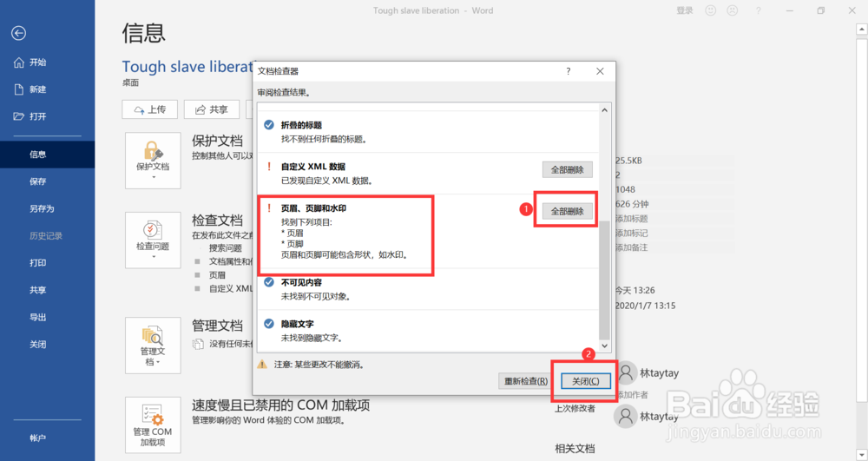Click 关闭(C) to close the inspector
Screen dimensions: 868x461
coord(586,381)
